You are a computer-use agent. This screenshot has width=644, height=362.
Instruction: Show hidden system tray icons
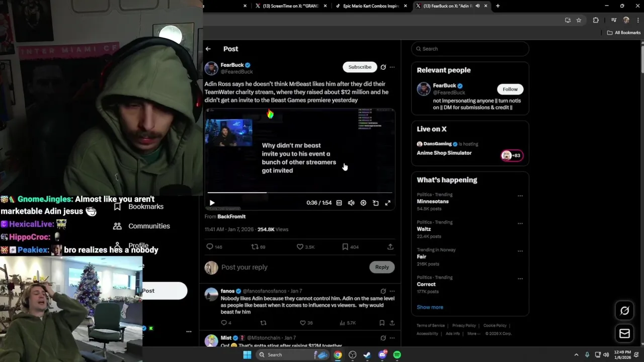tap(576, 355)
